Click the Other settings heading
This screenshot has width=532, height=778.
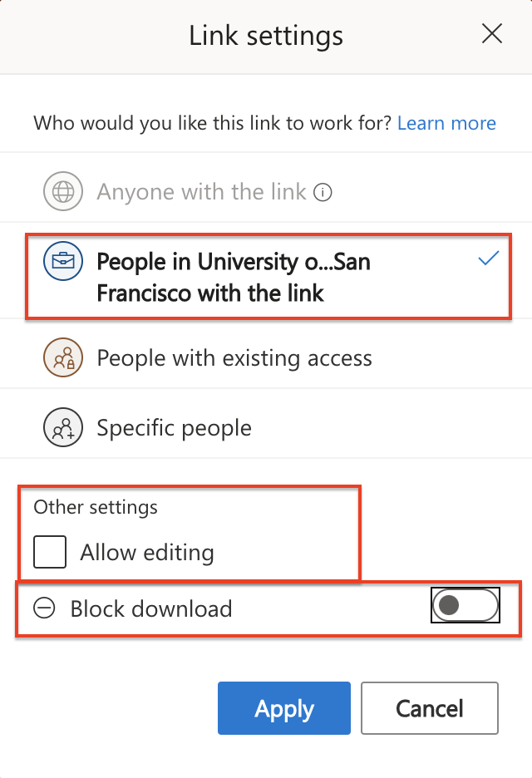pos(96,507)
